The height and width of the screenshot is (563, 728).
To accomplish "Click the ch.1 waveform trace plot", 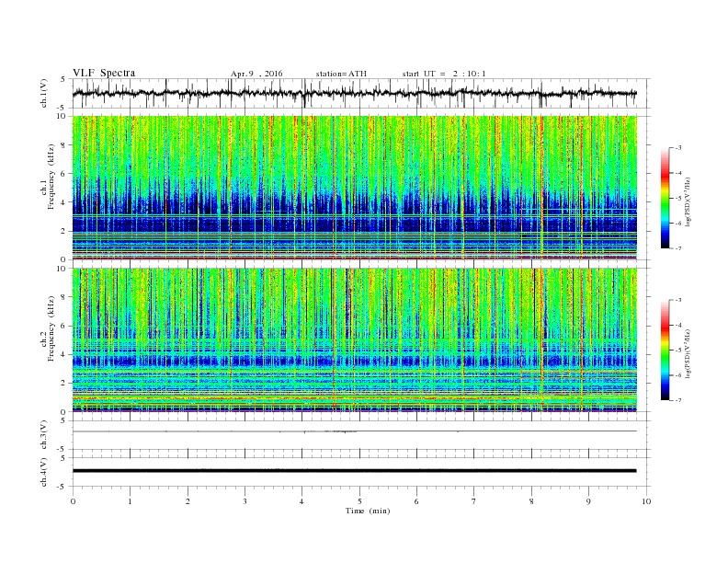I will (354, 93).
